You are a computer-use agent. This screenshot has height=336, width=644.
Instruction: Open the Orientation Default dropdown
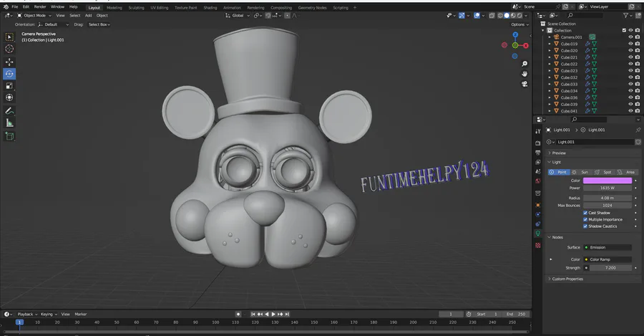[x=54, y=24]
